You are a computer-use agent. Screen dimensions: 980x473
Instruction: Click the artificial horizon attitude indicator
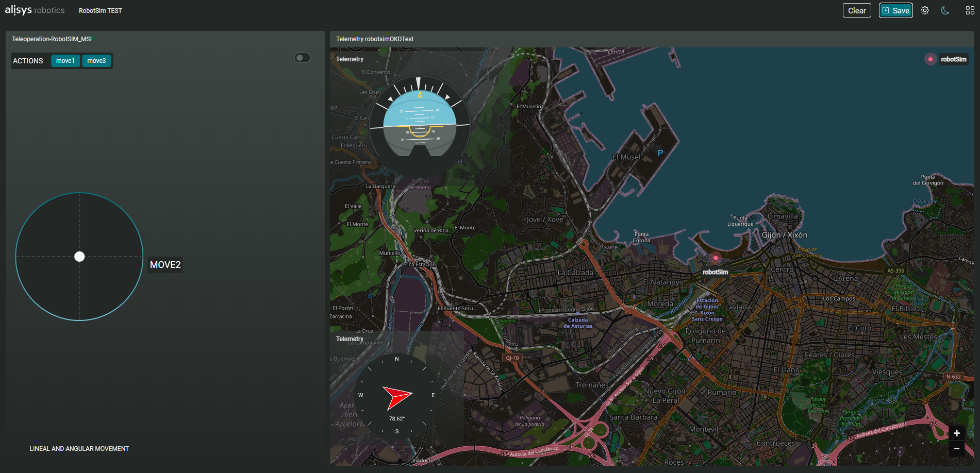(420, 124)
